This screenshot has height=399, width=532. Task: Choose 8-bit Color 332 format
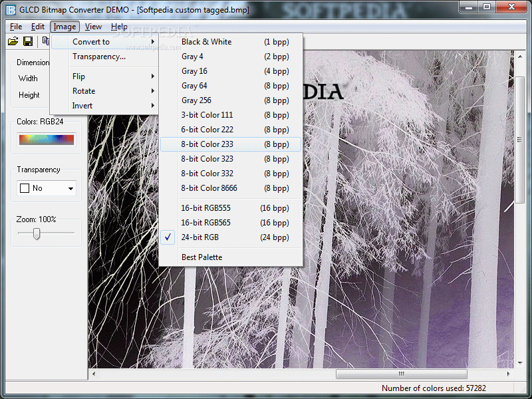[x=231, y=174]
